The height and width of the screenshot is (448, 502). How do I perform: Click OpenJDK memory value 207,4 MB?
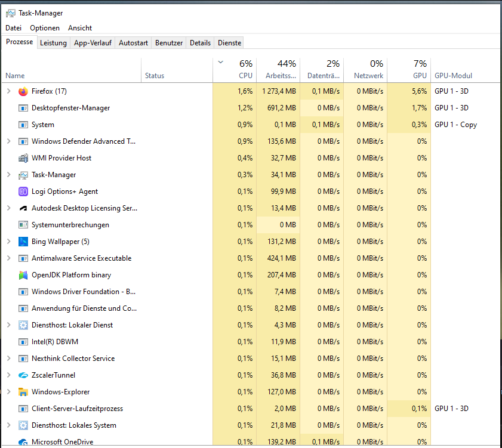pyautogui.click(x=282, y=275)
